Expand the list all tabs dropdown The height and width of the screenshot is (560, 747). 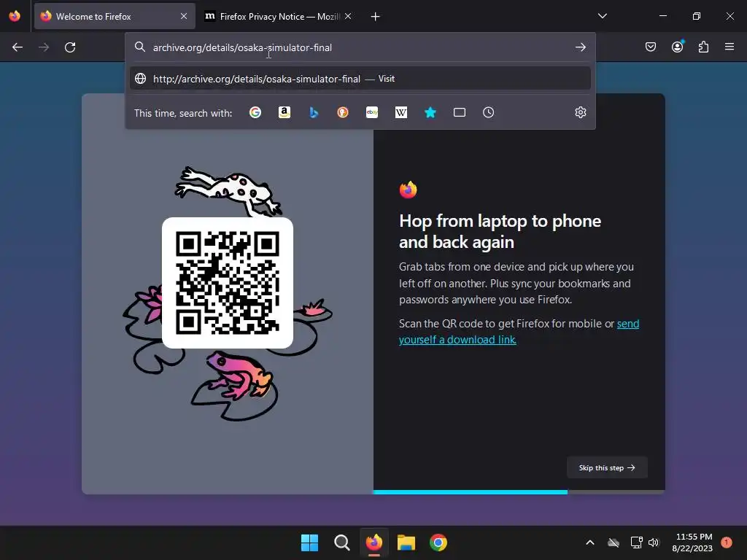[602, 16]
